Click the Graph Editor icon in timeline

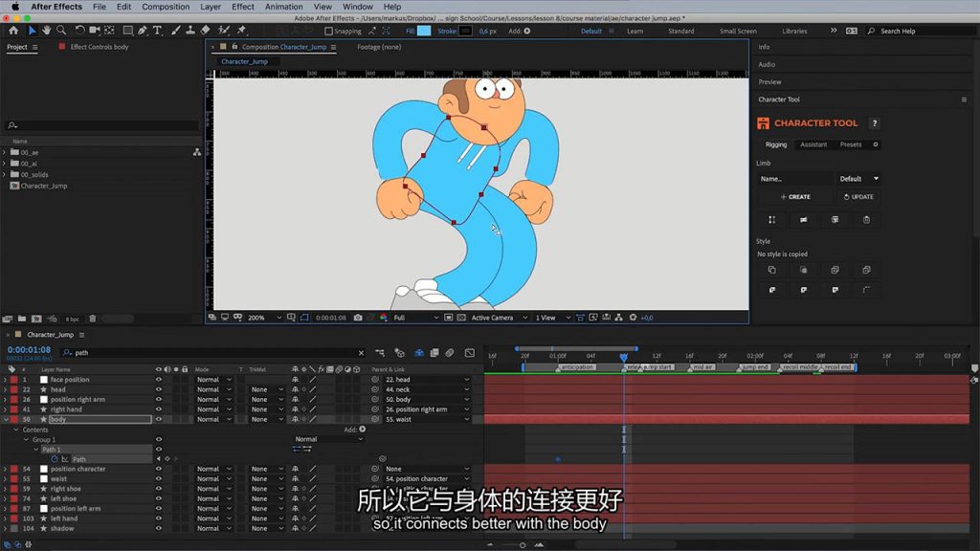point(469,353)
